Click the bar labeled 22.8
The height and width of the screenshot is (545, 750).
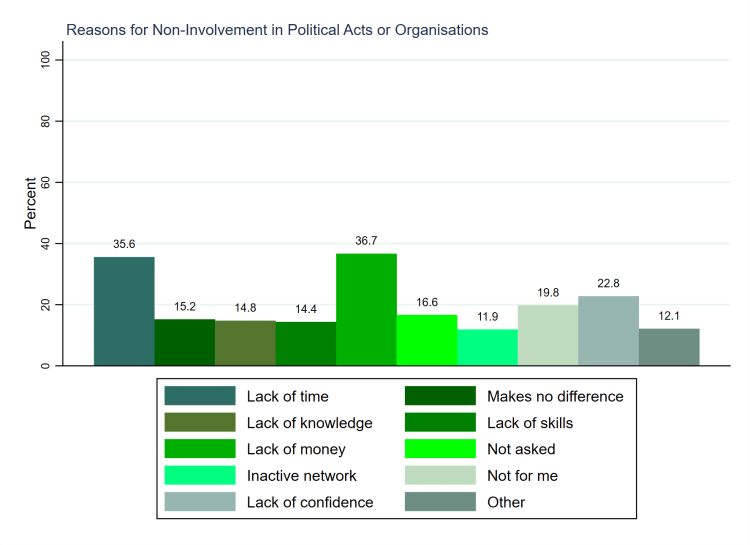(608, 331)
